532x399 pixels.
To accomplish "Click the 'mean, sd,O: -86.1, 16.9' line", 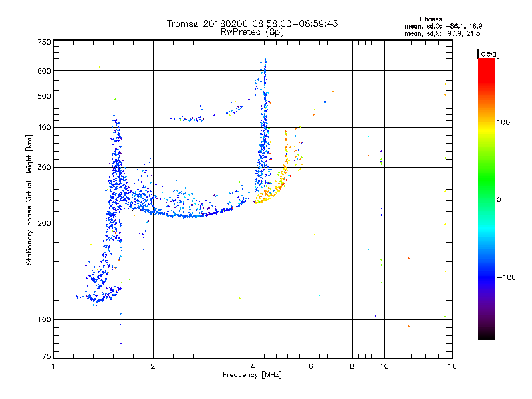I will (443, 26).
